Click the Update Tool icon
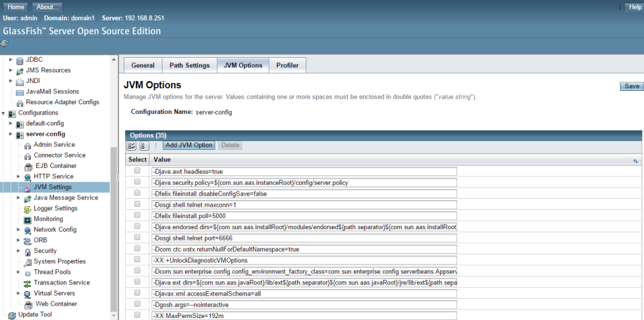 click(x=12, y=315)
